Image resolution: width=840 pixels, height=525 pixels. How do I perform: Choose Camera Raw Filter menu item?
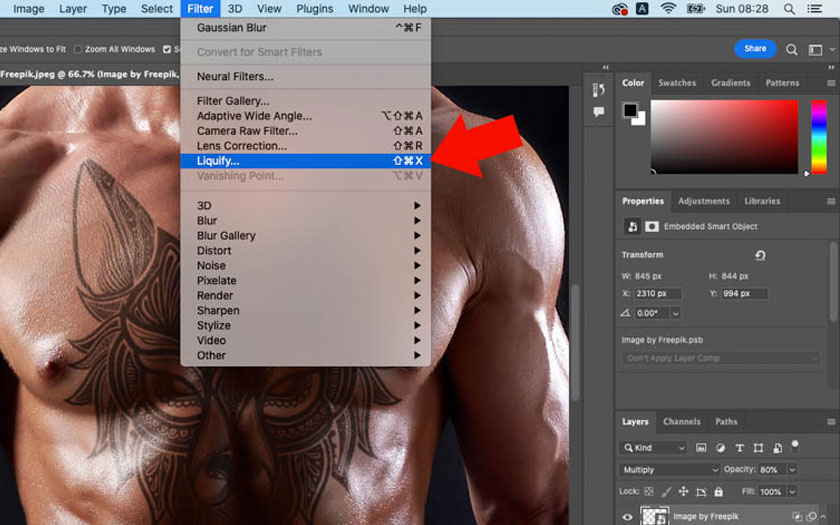pos(305,131)
